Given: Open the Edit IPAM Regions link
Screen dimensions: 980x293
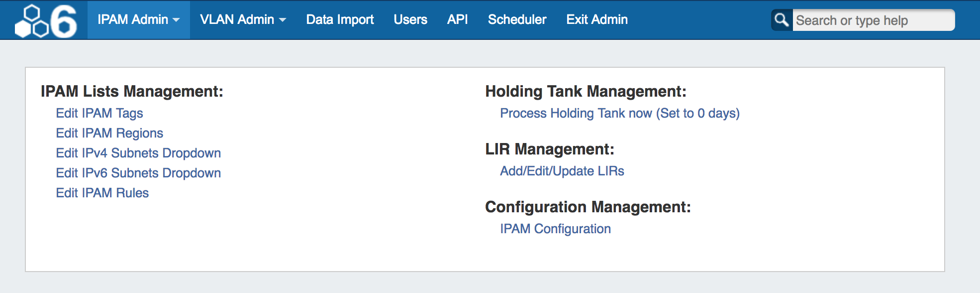Looking at the screenshot, I should click(109, 133).
